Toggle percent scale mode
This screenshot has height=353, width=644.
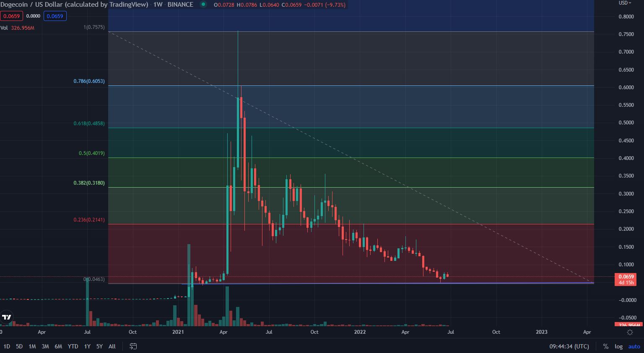click(605, 346)
